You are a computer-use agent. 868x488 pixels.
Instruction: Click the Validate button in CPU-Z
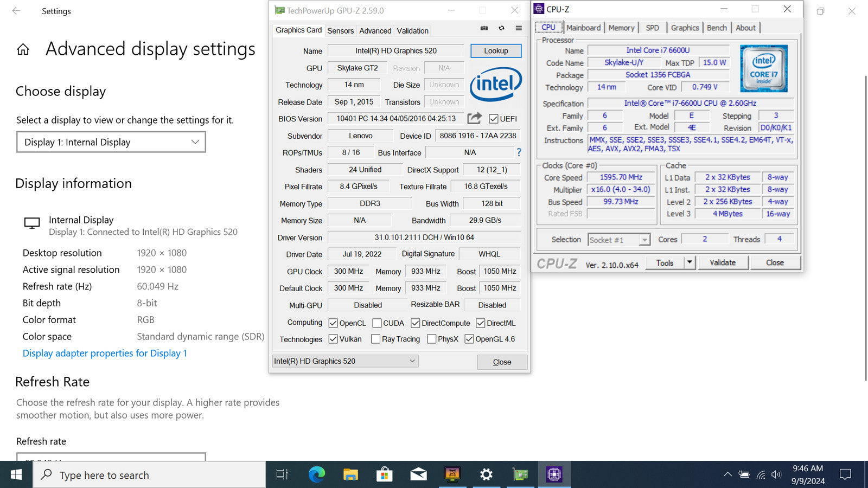[x=723, y=262]
